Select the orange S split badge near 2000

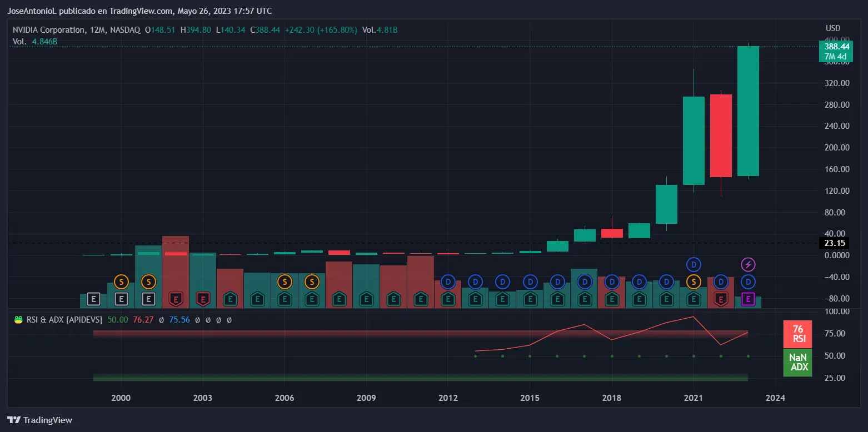pyautogui.click(x=121, y=282)
